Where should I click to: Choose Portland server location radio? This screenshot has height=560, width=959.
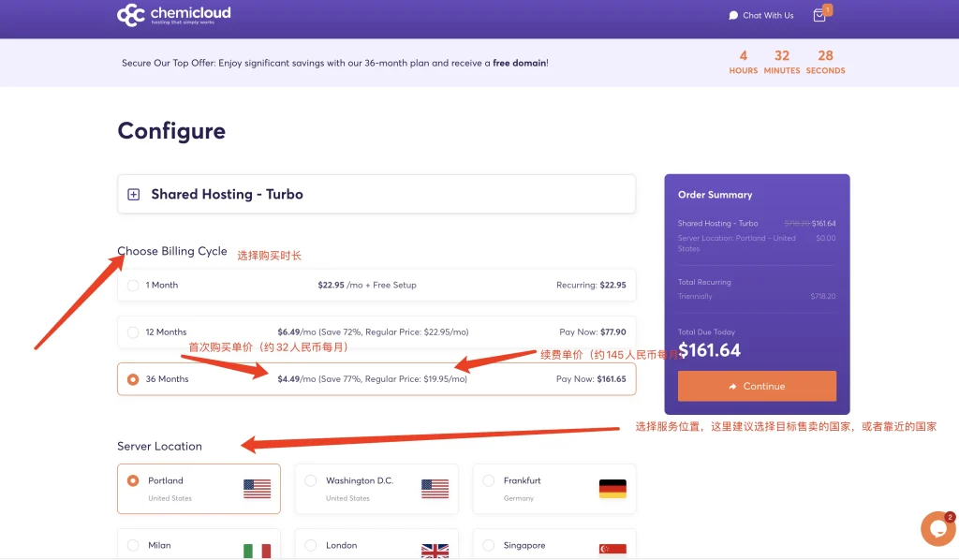[x=133, y=480]
